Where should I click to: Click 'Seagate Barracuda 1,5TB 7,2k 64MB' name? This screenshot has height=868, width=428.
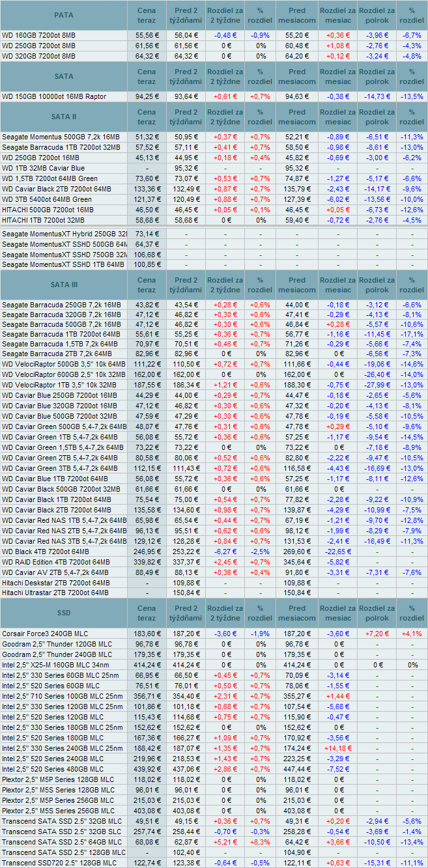pyautogui.click(x=61, y=344)
